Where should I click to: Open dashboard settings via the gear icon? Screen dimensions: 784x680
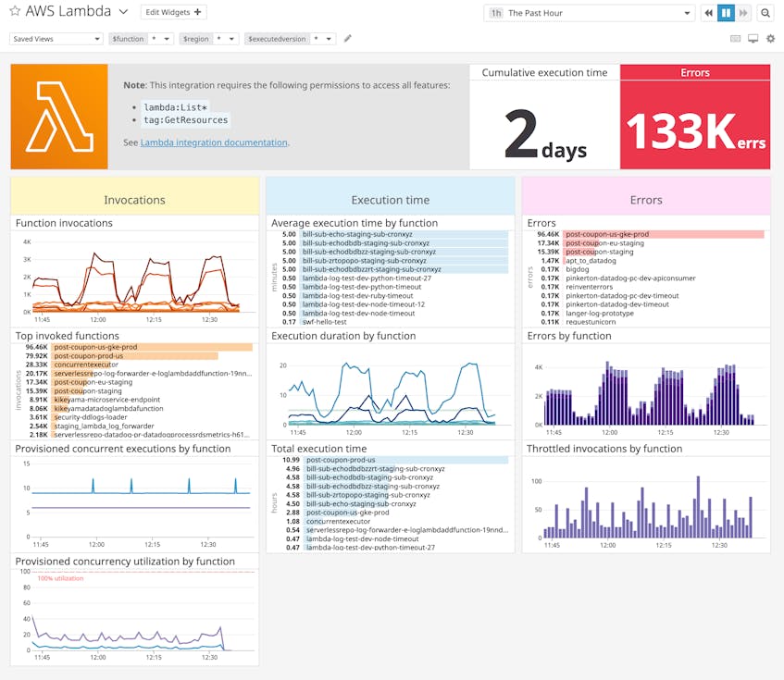click(770, 39)
